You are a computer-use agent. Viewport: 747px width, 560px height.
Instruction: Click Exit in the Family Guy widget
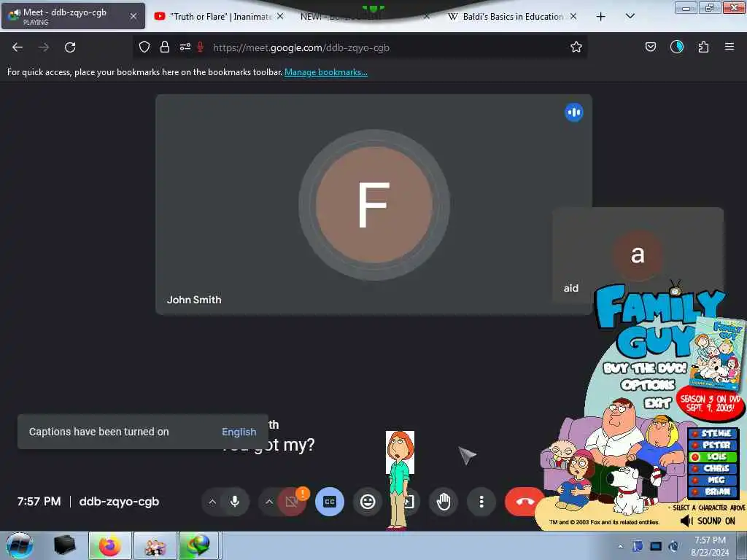click(658, 402)
